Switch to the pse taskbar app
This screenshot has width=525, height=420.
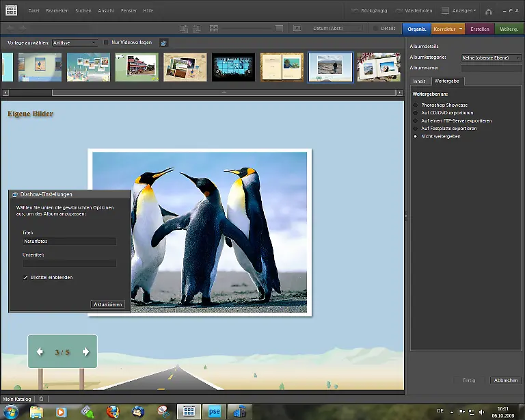pos(214,411)
